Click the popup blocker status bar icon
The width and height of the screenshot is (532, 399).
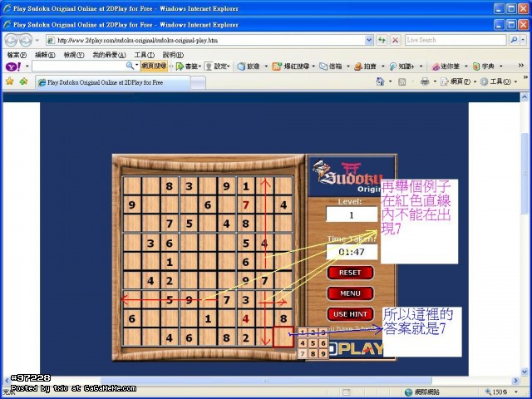pos(346,392)
